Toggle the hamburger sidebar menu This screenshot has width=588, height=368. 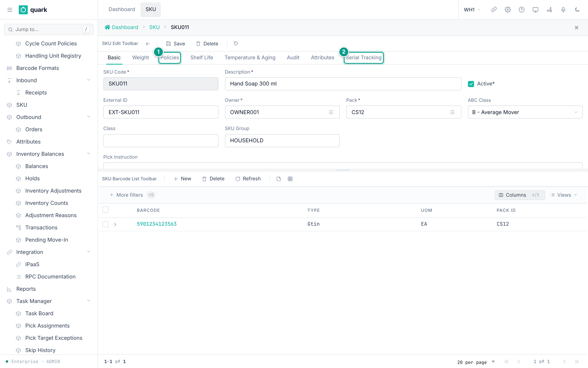(x=10, y=10)
